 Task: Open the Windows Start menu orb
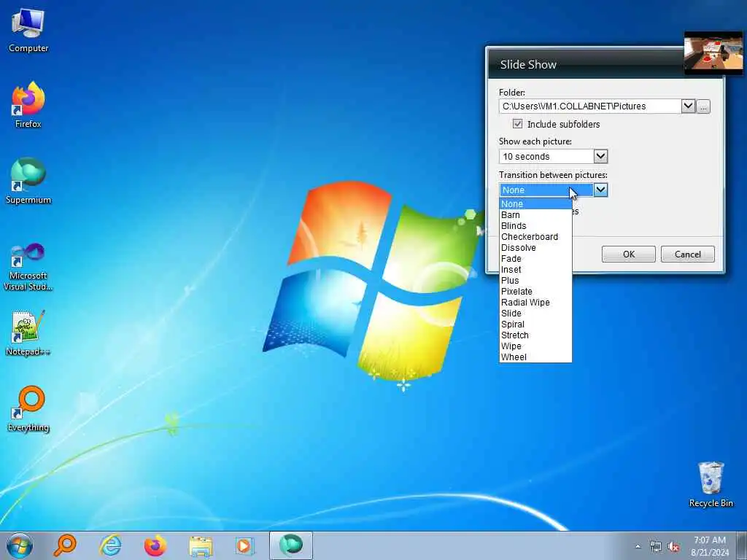(20, 545)
